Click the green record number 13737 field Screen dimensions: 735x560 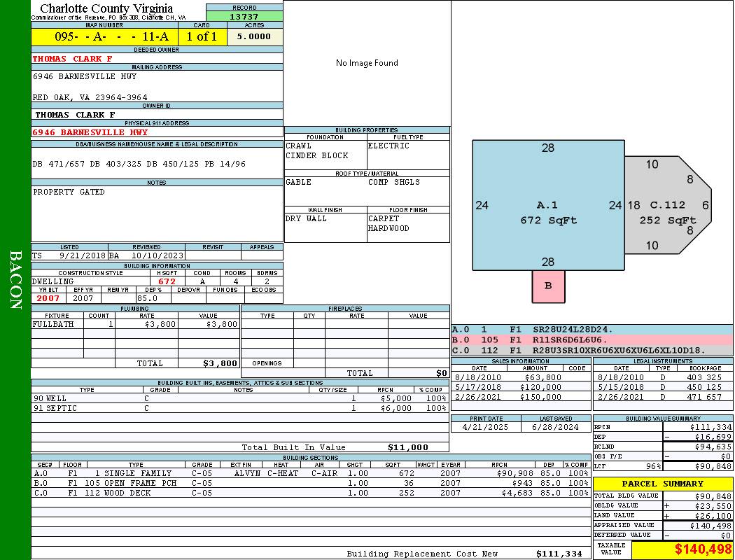coord(244,17)
